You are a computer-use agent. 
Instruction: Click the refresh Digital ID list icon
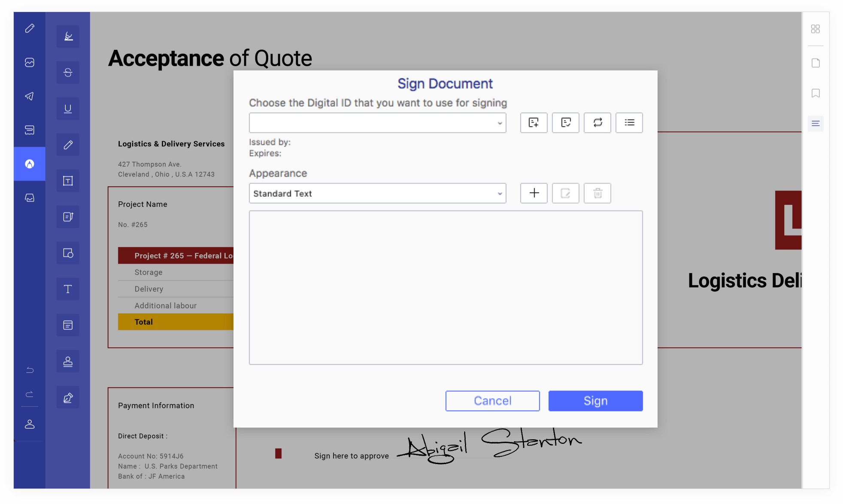tap(597, 123)
